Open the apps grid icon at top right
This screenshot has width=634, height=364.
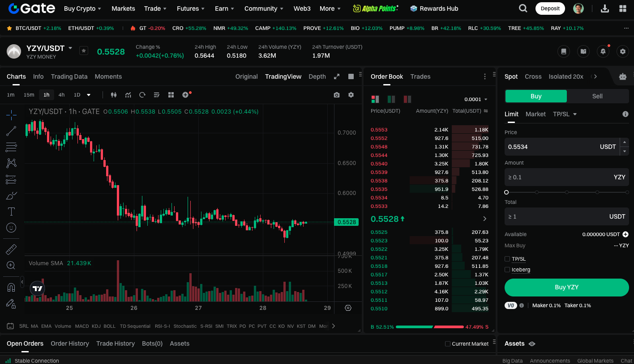623,8
